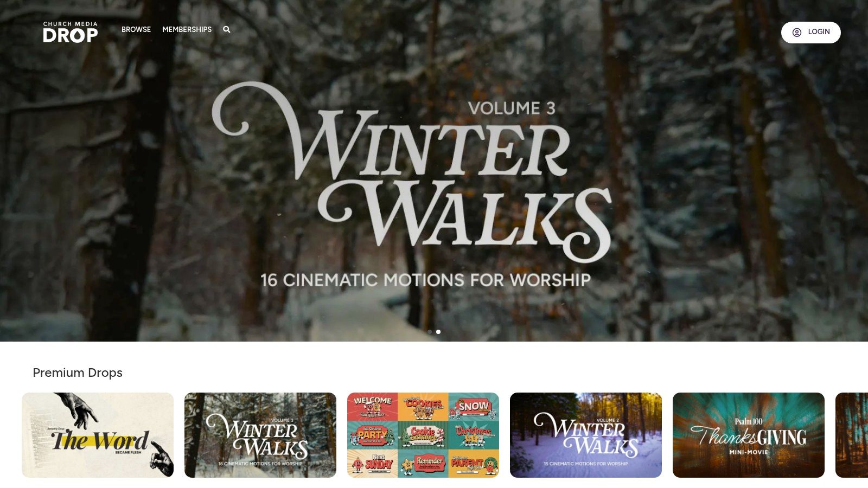Viewport: 868px width, 488px height.
Task: Click the Winter Walks hero banner
Action: 434,171
